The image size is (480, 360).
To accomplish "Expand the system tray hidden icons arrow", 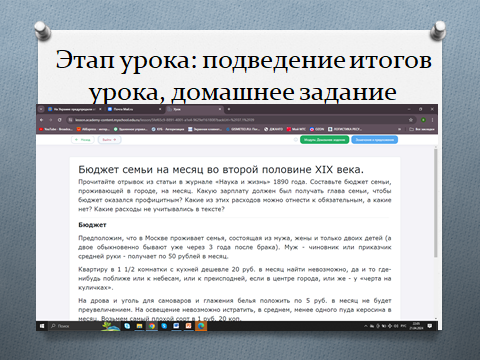I will (366, 326).
